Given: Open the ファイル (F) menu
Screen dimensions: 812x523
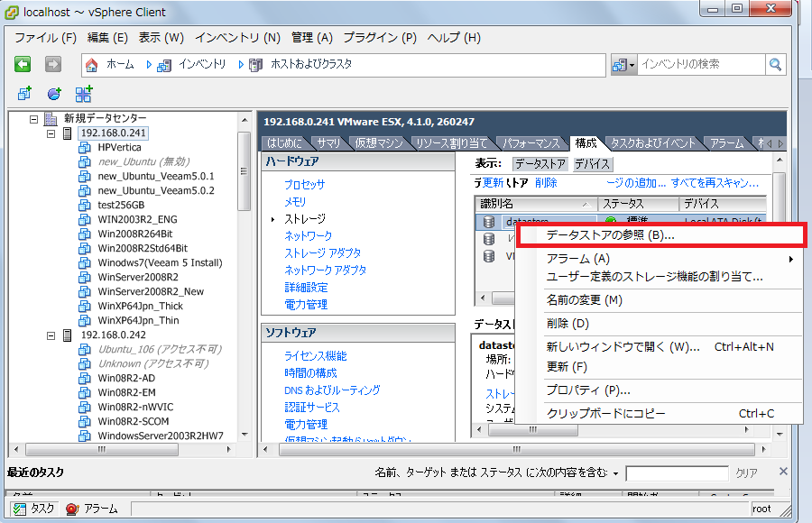Looking at the screenshot, I should click(46, 38).
